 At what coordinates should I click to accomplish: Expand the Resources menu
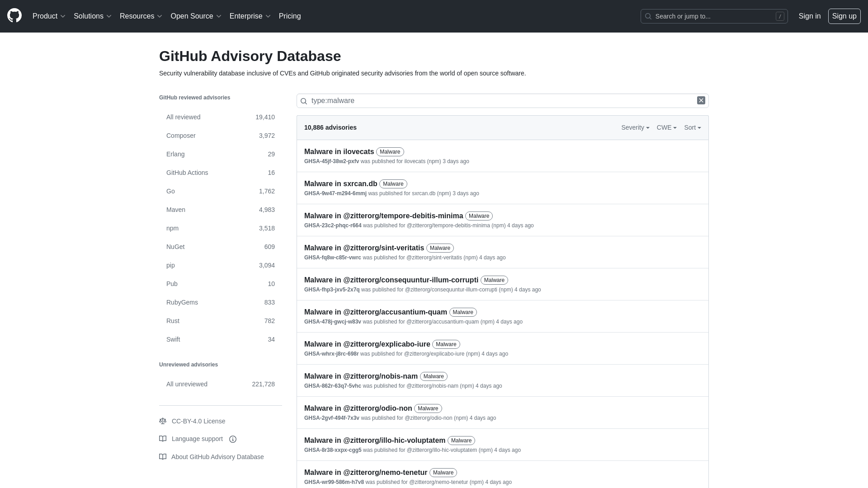[x=141, y=16]
